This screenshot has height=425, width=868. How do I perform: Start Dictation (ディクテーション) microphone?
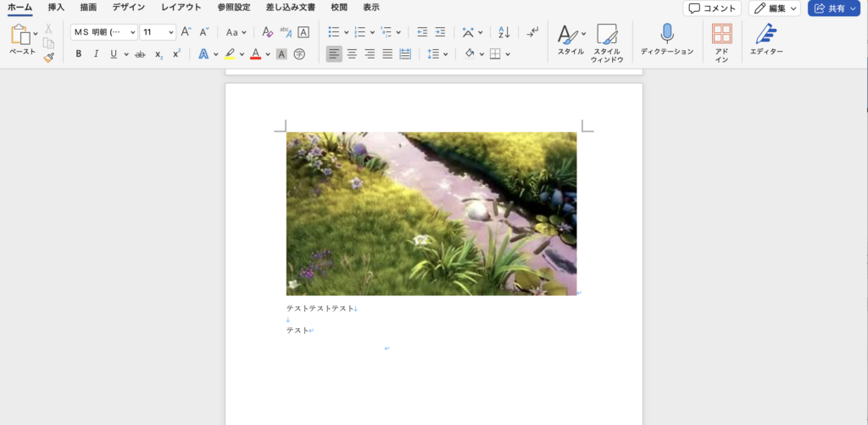tap(667, 39)
